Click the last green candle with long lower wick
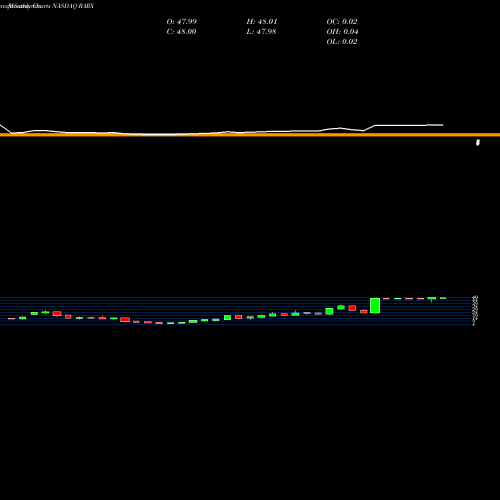 coord(432,299)
